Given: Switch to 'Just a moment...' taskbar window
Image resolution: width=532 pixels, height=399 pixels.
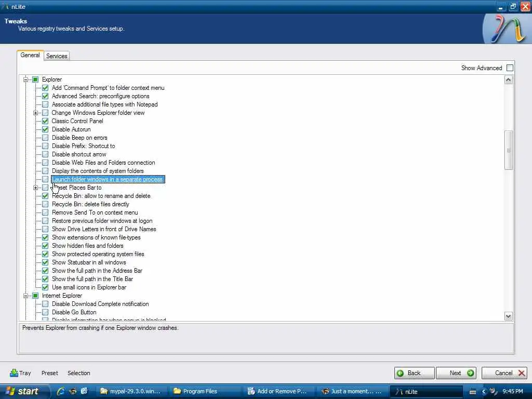Looking at the screenshot, I should click(352, 391).
